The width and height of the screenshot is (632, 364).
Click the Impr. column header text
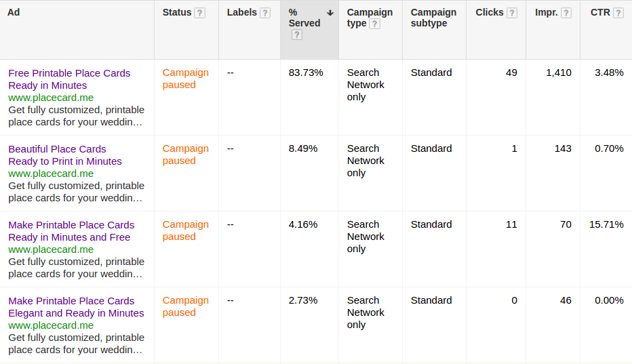tap(547, 12)
